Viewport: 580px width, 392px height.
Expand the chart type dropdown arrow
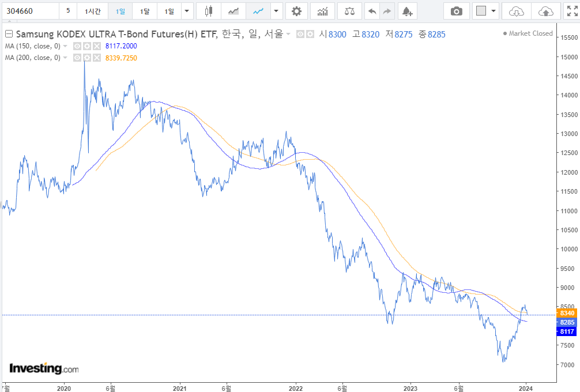[276, 11]
